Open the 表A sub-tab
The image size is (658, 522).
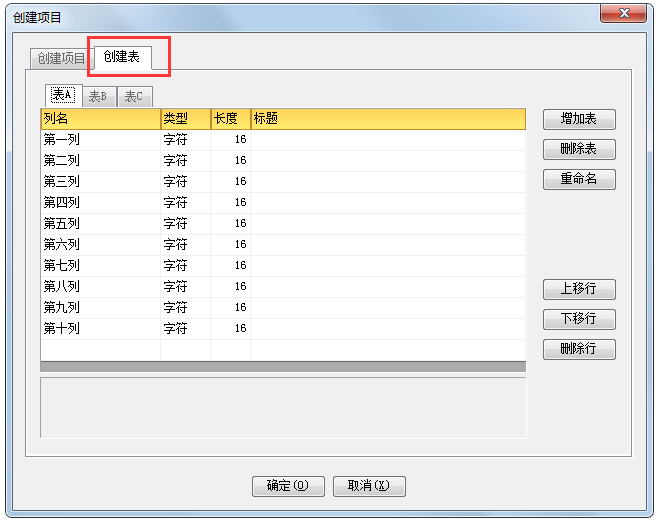(63, 95)
